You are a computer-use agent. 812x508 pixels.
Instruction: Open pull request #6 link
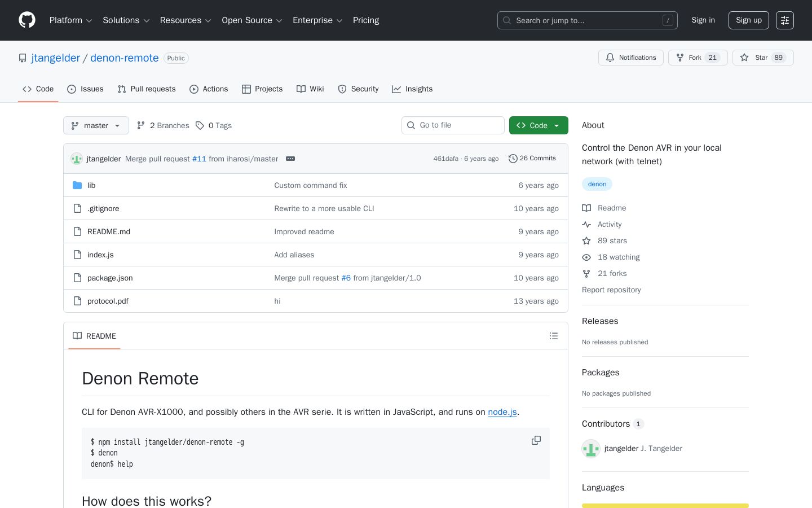(x=346, y=278)
